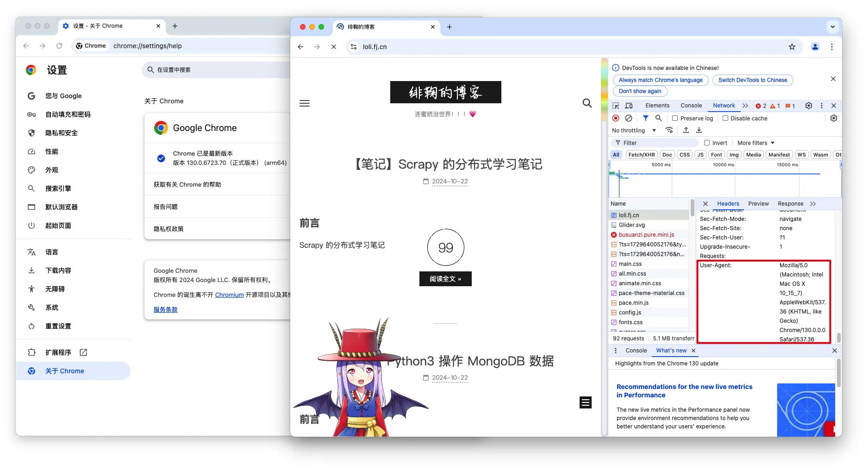Bookmark this page with the star icon

point(792,47)
